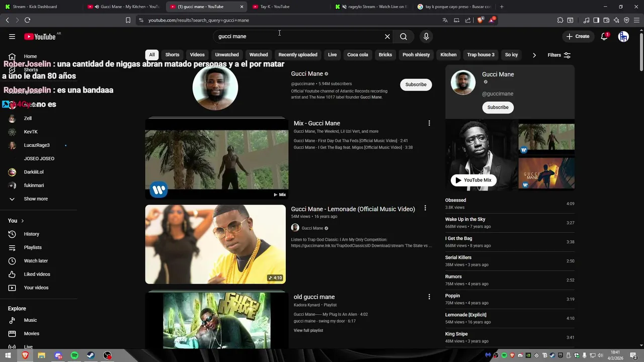Image resolution: width=644 pixels, height=362 pixels.
Task: Open more options for the Lemonade video
Action: [x=425, y=208]
